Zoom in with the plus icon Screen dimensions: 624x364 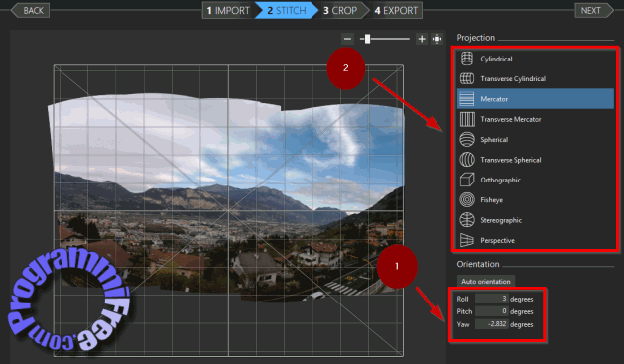point(422,39)
